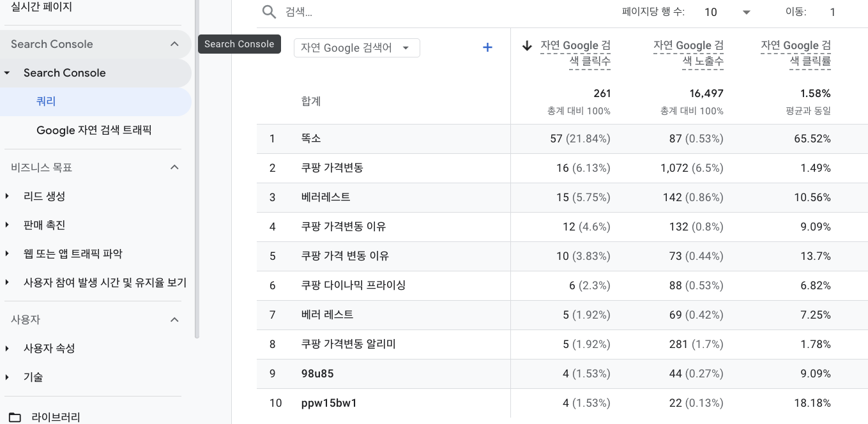This screenshot has width=868, height=424.
Task: Expand 웹 또는 앱 트래픽 파악
Action: (7, 254)
